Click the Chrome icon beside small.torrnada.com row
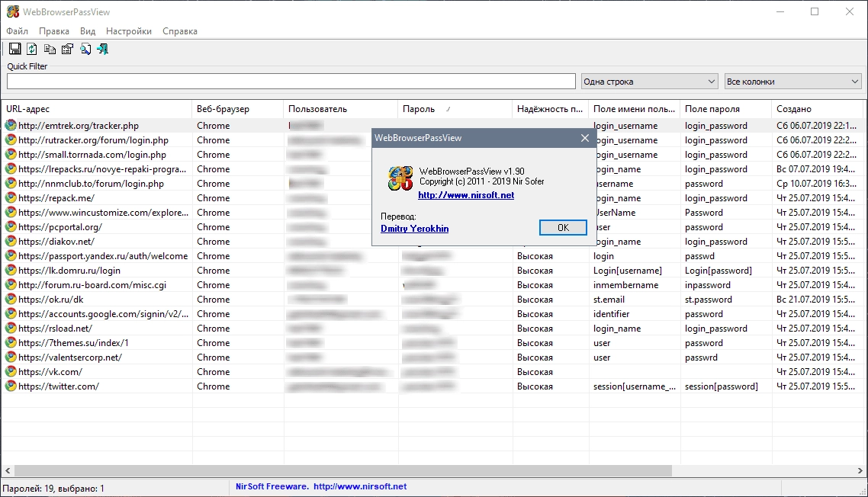This screenshot has width=868, height=497. (x=11, y=155)
